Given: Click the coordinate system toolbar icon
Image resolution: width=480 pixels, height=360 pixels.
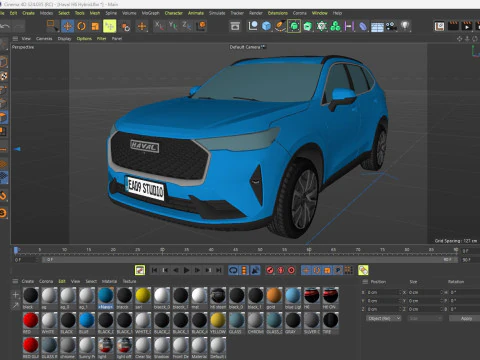Looking at the screenshot, I should click(x=202, y=26).
